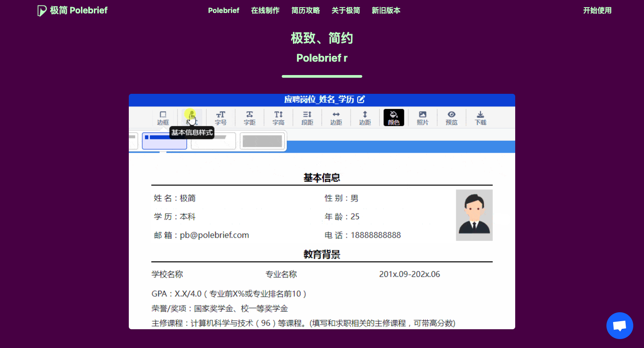Open the 基本信息样式 style tool
The width and height of the screenshot is (644, 348).
(192, 117)
